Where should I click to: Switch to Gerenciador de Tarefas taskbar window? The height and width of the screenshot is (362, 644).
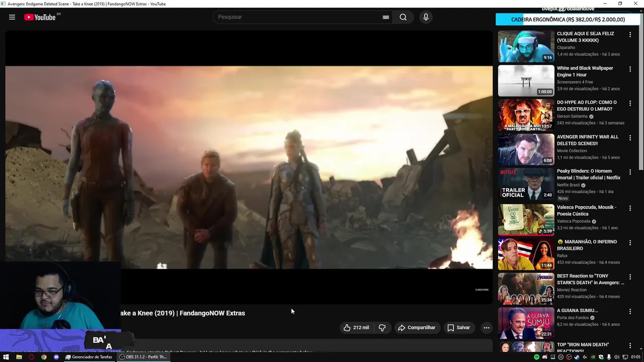click(x=89, y=357)
